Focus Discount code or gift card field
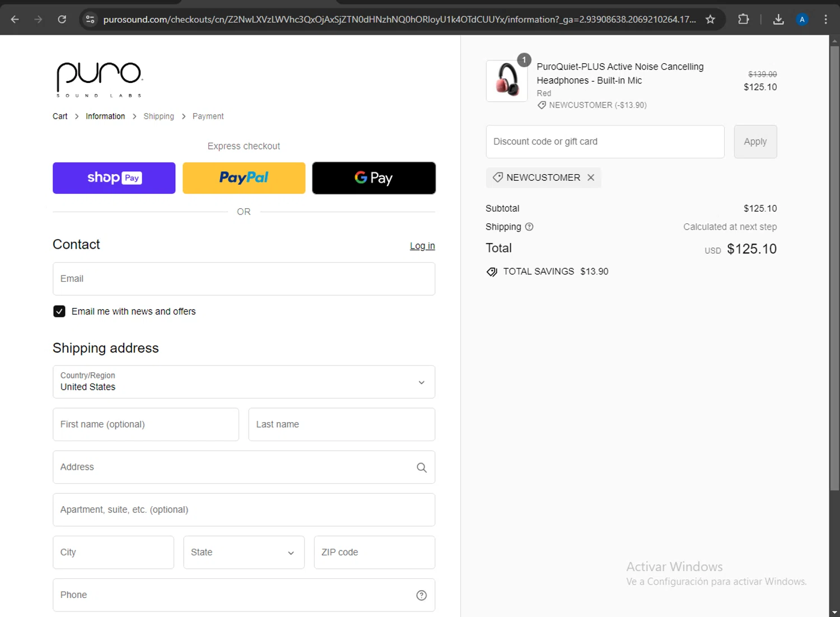This screenshot has height=617, width=840. [605, 142]
